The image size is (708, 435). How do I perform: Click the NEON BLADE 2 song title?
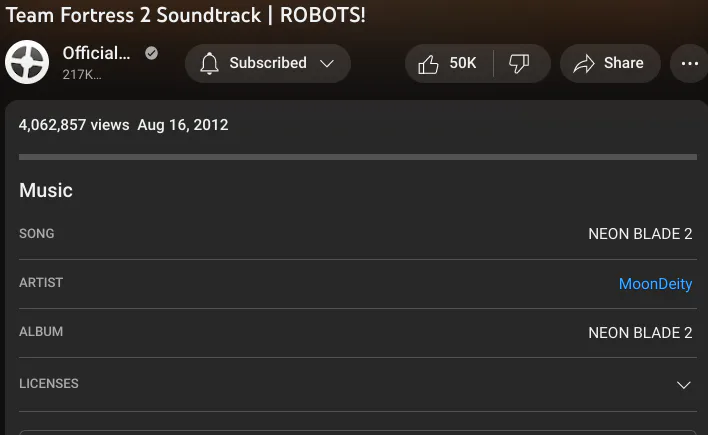click(x=640, y=234)
